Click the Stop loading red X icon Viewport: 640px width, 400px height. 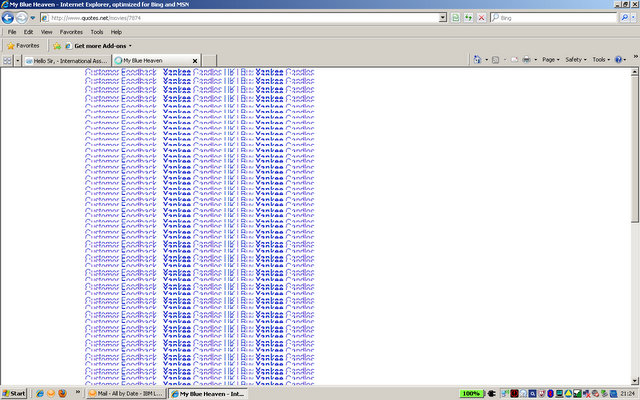tap(482, 18)
